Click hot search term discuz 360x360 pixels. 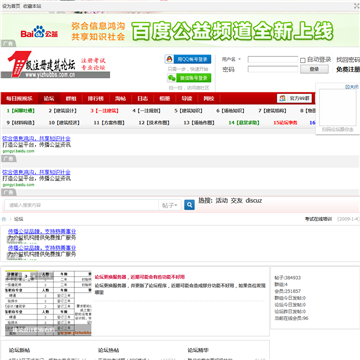254,201
